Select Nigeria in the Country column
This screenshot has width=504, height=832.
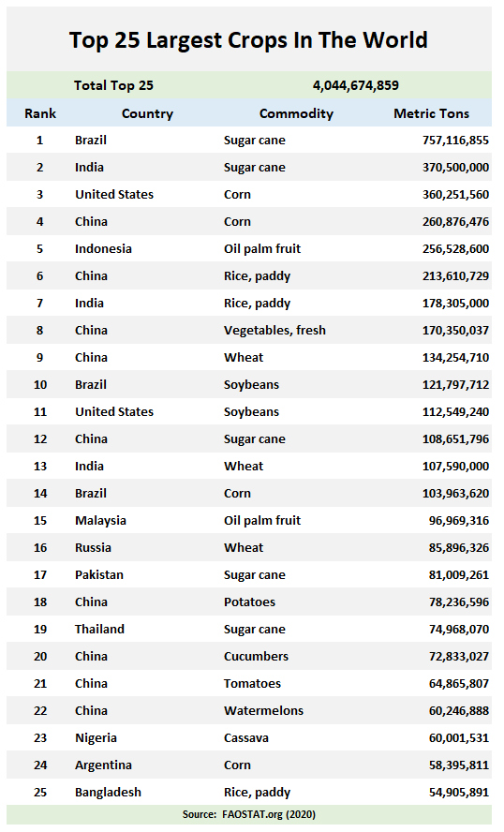(96, 738)
